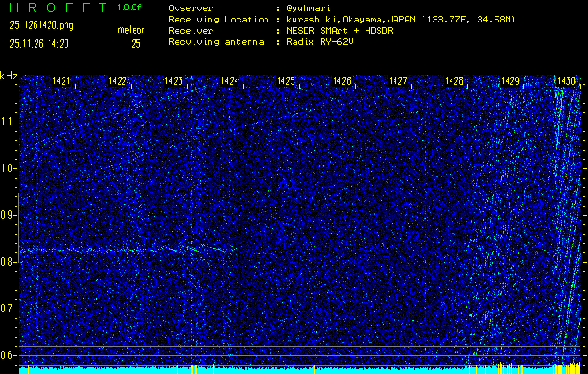Click the 1422 time marker
The width and height of the screenshot is (588, 374).
(118, 81)
